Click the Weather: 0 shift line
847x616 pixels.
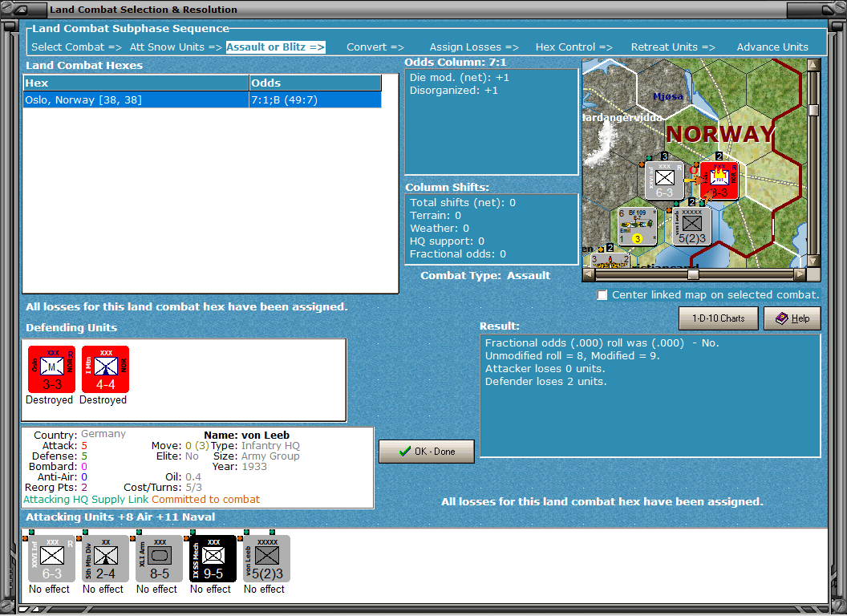(440, 228)
